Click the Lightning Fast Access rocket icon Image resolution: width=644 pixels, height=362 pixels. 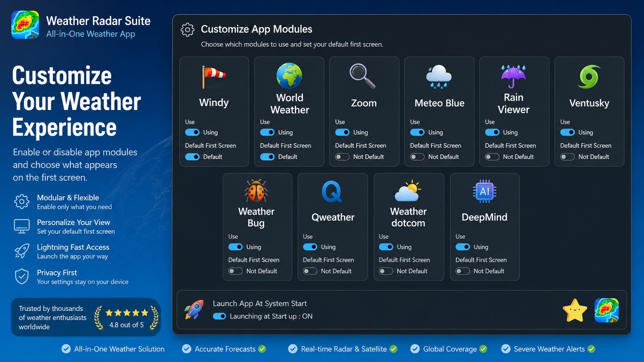click(22, 251)
